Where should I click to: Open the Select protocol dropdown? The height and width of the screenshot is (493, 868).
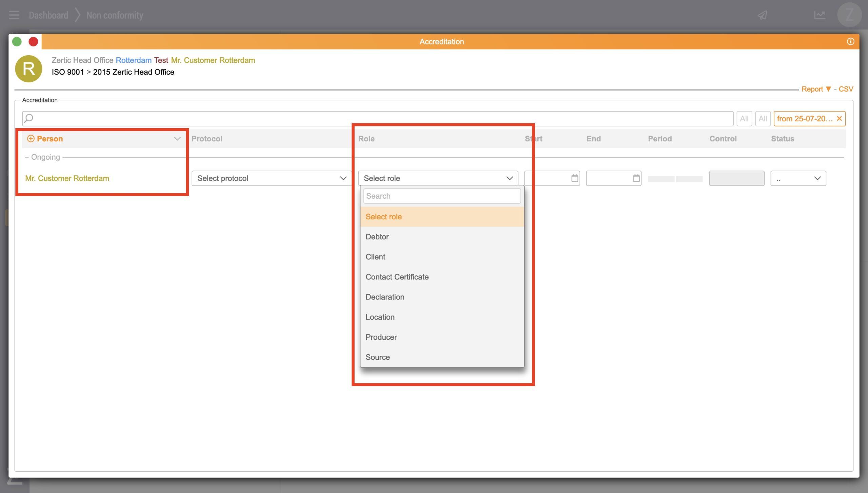tap(271, 178)
